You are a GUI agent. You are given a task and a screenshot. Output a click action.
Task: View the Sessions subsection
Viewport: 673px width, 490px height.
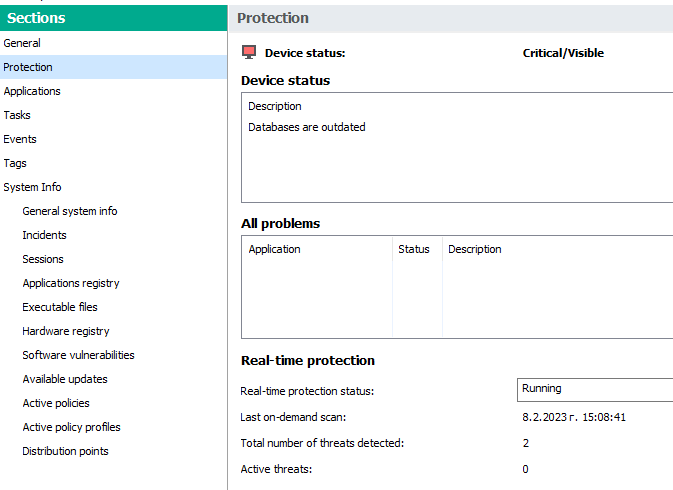coord(43,259)
